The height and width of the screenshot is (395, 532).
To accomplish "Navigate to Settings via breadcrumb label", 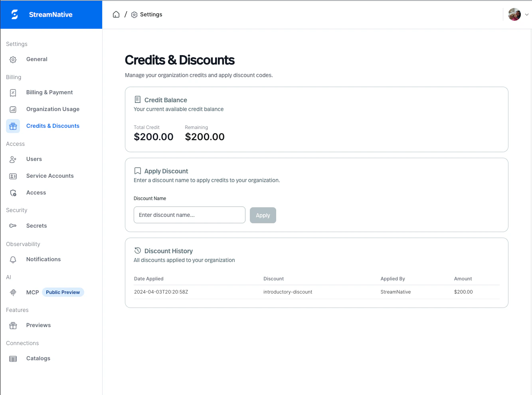I will 152,14.
